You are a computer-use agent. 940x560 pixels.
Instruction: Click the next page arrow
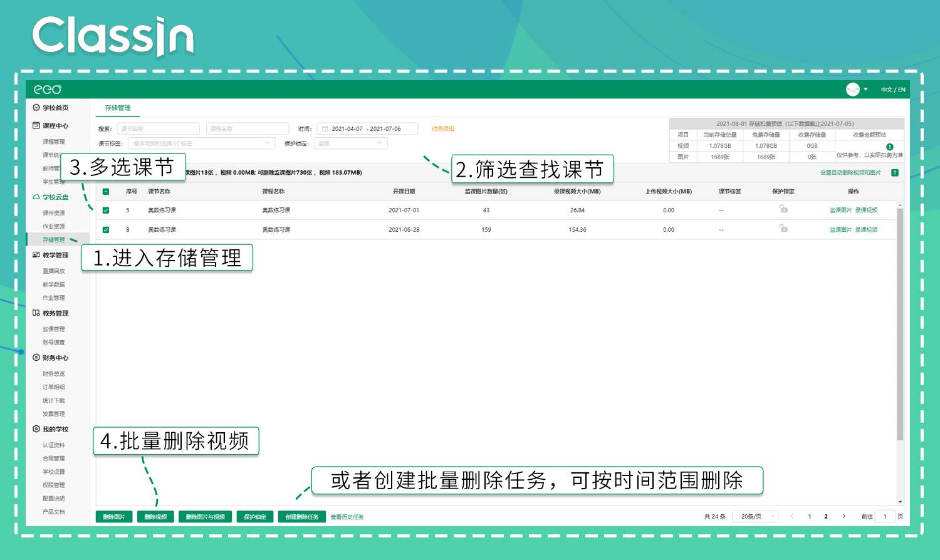(x=843, y=516)
